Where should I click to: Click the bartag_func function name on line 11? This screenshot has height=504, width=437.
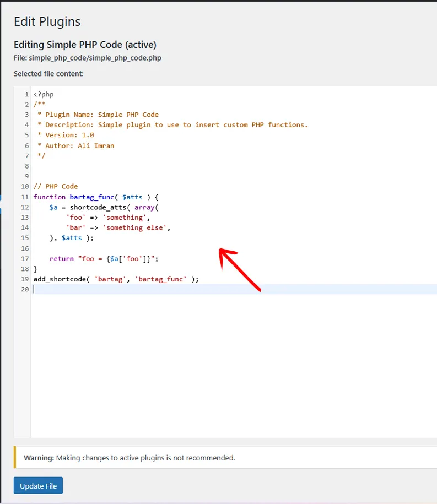(x=92, y=197)
